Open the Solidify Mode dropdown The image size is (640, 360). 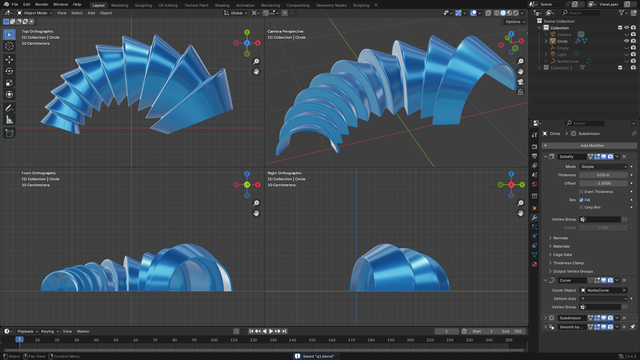pyautogui.click(x=603, y=167)
